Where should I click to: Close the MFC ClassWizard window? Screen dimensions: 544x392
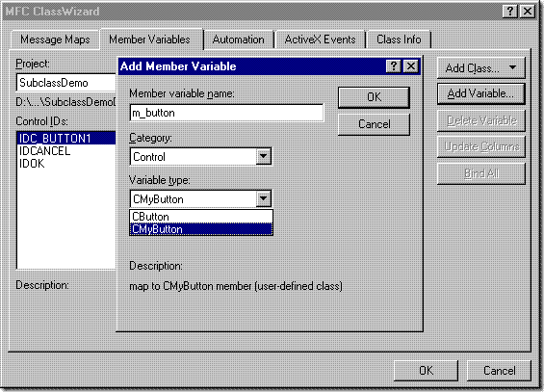point(528,12)
